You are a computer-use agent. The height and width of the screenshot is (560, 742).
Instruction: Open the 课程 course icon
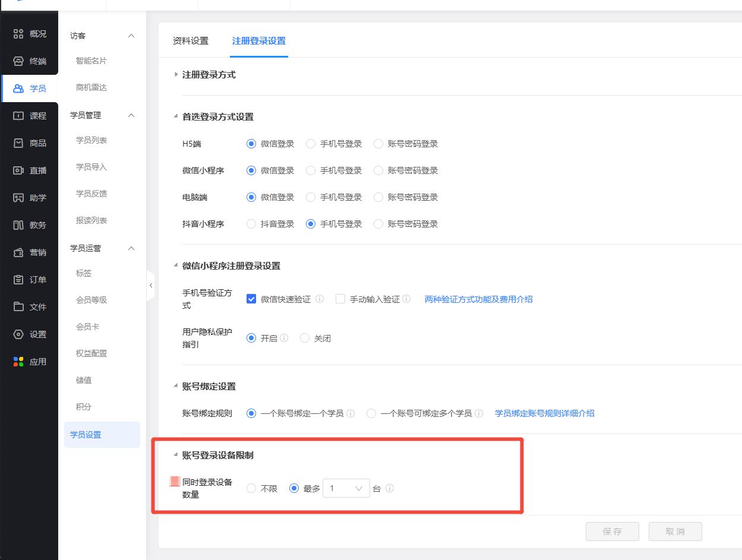tap(18, 116)
